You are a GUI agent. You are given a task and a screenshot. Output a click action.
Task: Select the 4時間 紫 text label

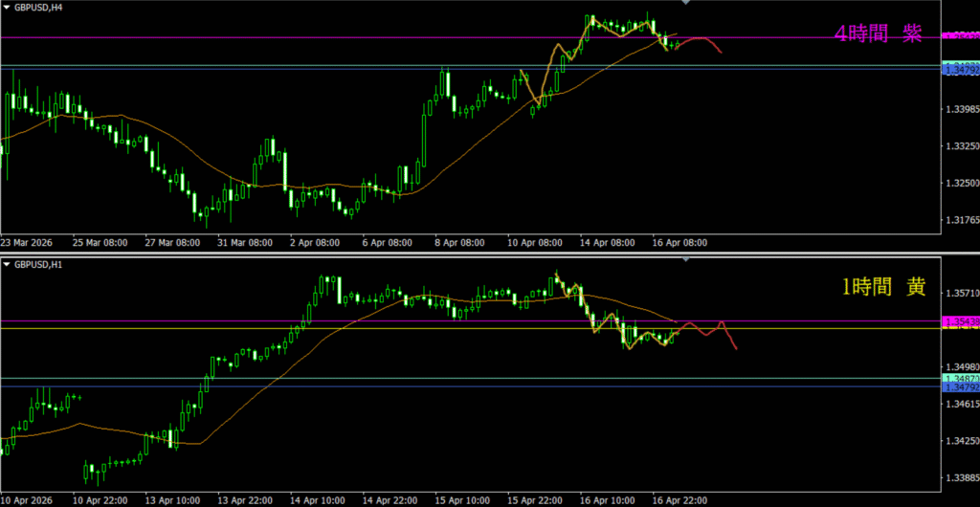point(877,34)
